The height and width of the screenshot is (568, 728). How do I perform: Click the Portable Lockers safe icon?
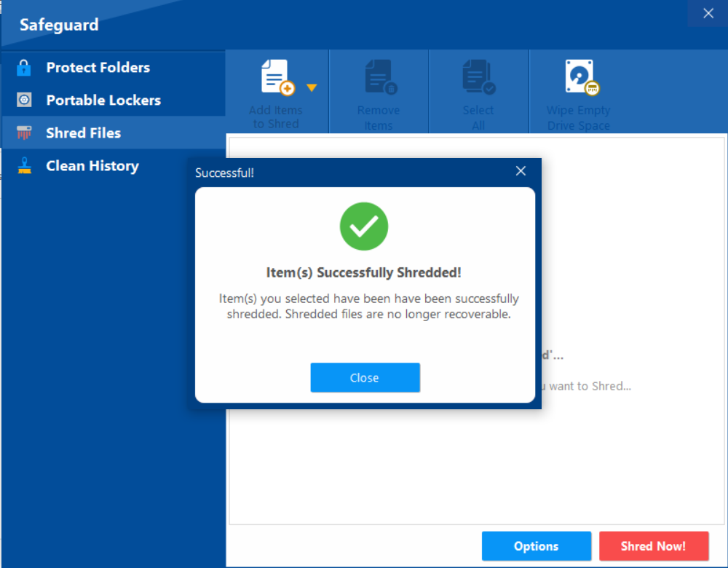pyautogui.click(x=24, y=100)
